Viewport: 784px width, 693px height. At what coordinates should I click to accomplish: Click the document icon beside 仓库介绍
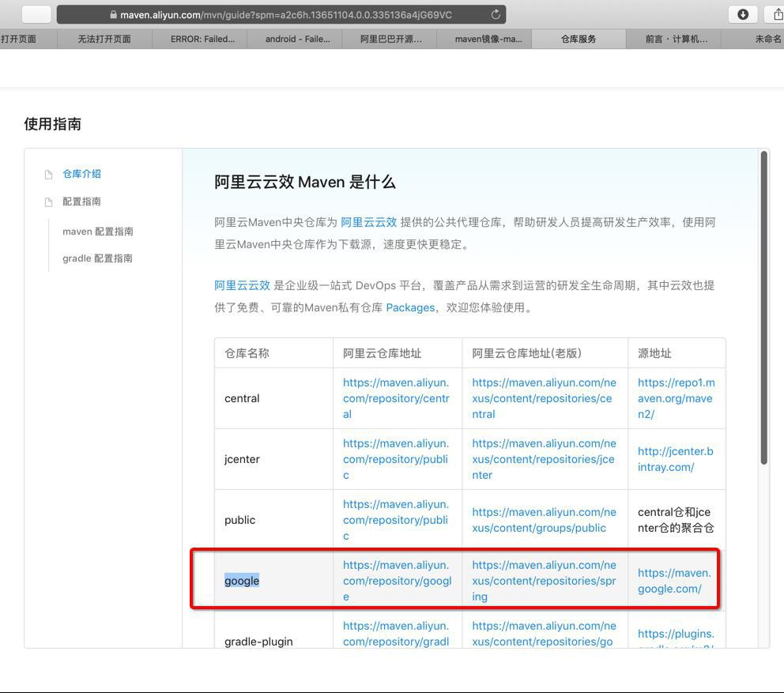[x=48, y=175]
